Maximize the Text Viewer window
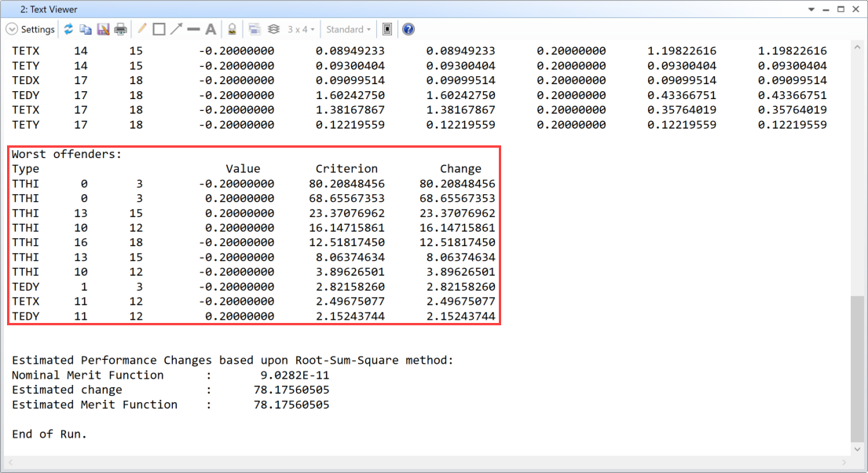868x473 pixels. 841,9
